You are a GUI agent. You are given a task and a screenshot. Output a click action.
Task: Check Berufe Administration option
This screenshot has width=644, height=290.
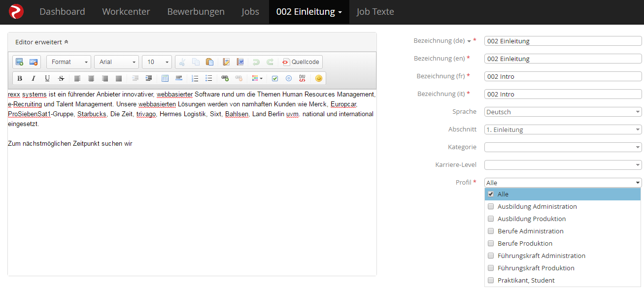coord(491,231)
